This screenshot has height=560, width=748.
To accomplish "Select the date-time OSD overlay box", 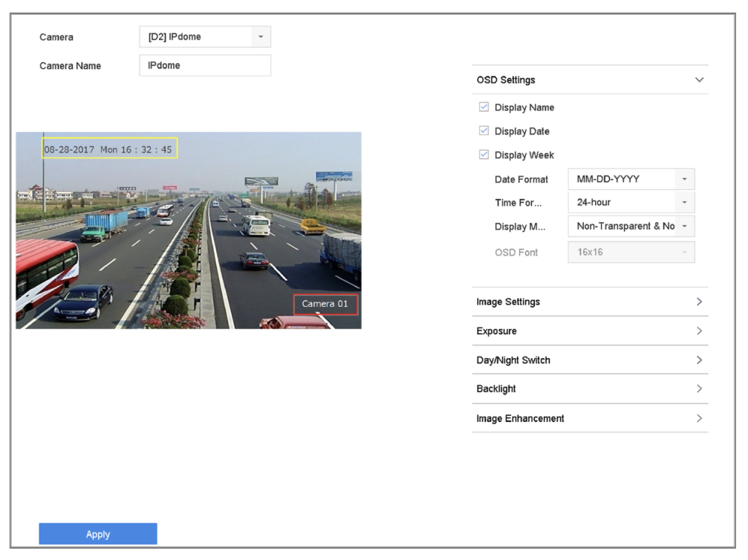I will [109, 149].
